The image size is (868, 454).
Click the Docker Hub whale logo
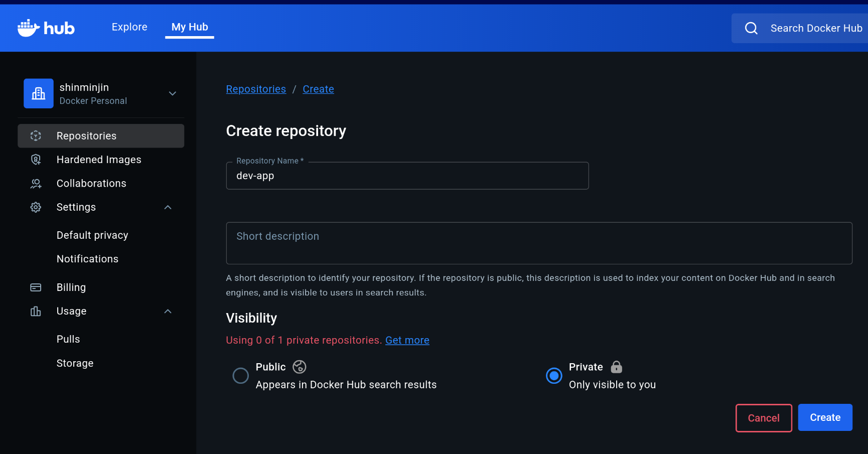click(46, 28)
